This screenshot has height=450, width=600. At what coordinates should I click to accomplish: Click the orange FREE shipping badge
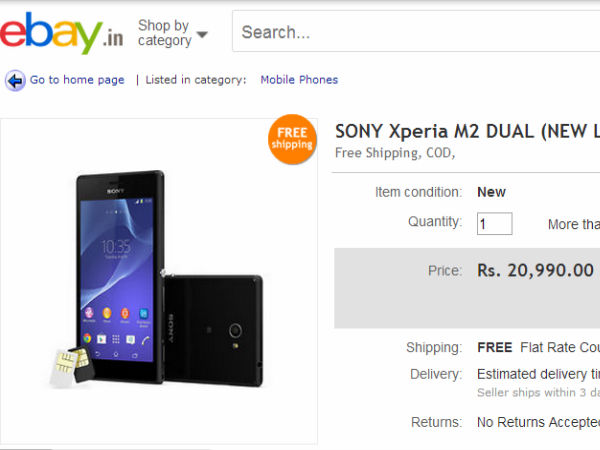292,139
